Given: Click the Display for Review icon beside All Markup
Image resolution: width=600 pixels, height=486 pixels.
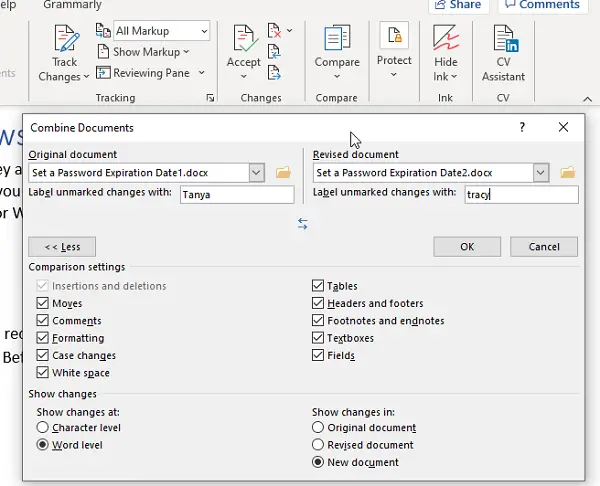Looking at the screenshot, I should point(103,31).
